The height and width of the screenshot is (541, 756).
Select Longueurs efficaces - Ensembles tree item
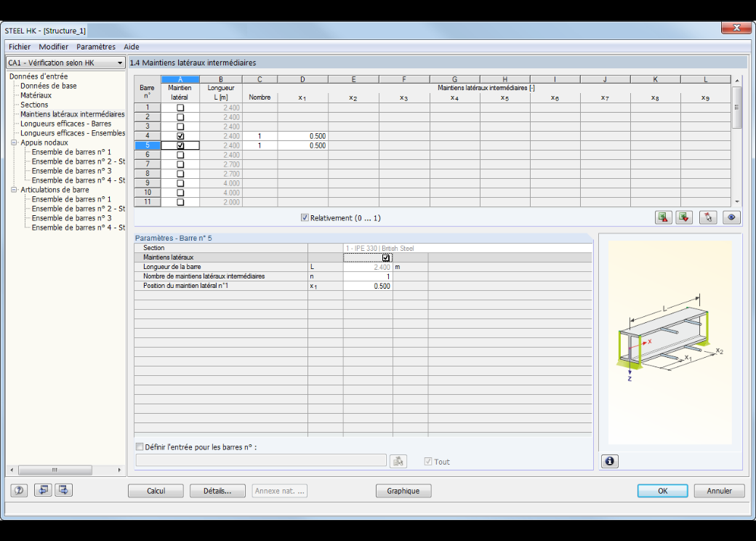click(x=72, y=133)
